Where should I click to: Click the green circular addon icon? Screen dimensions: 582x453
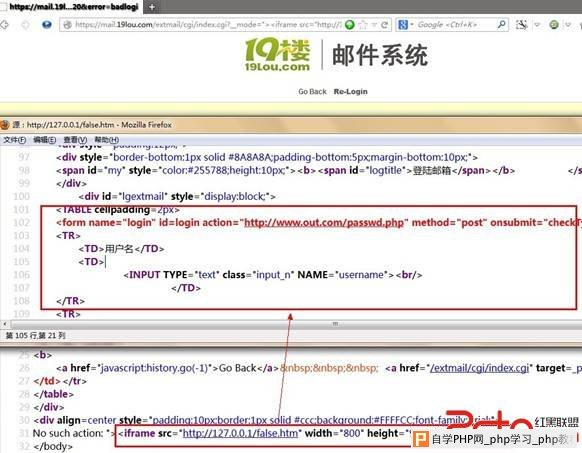[554, 25]
